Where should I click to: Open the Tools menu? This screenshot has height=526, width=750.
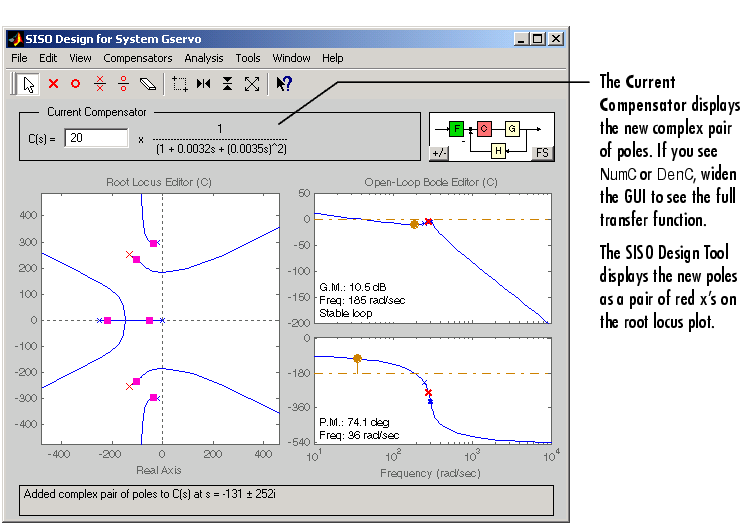[248, 58]
